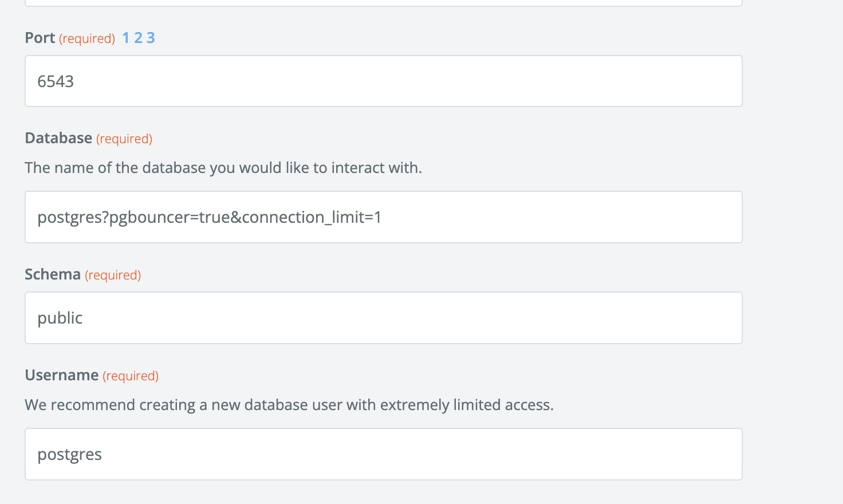Click the blue "2" link beside Port
This screenshot has width=843, height=504.
pos(138,37)
